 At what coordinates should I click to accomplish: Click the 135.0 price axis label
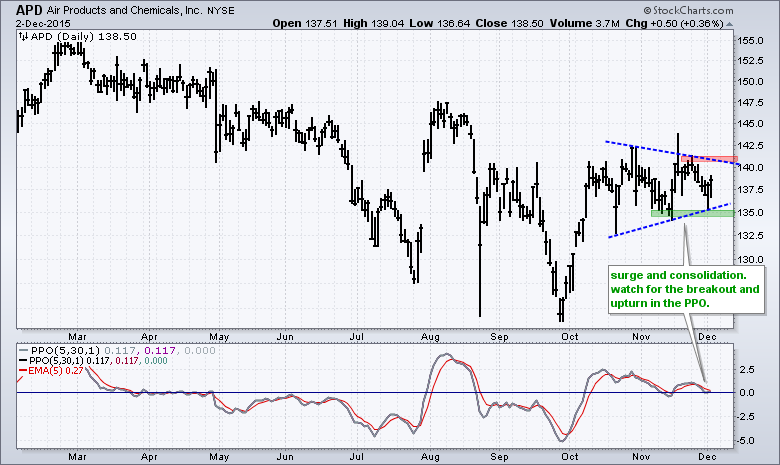[x=750, y=212]
